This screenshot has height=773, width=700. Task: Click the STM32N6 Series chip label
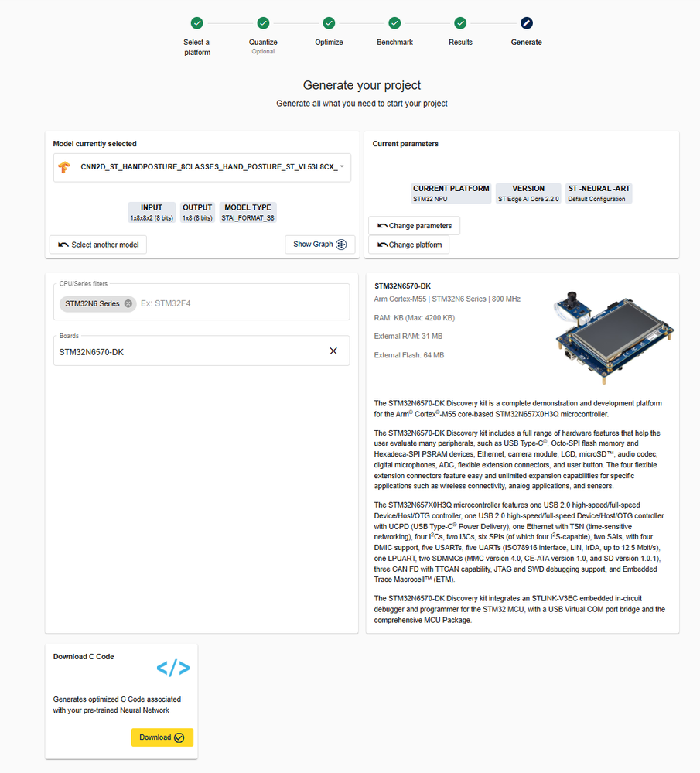[92, 303]
